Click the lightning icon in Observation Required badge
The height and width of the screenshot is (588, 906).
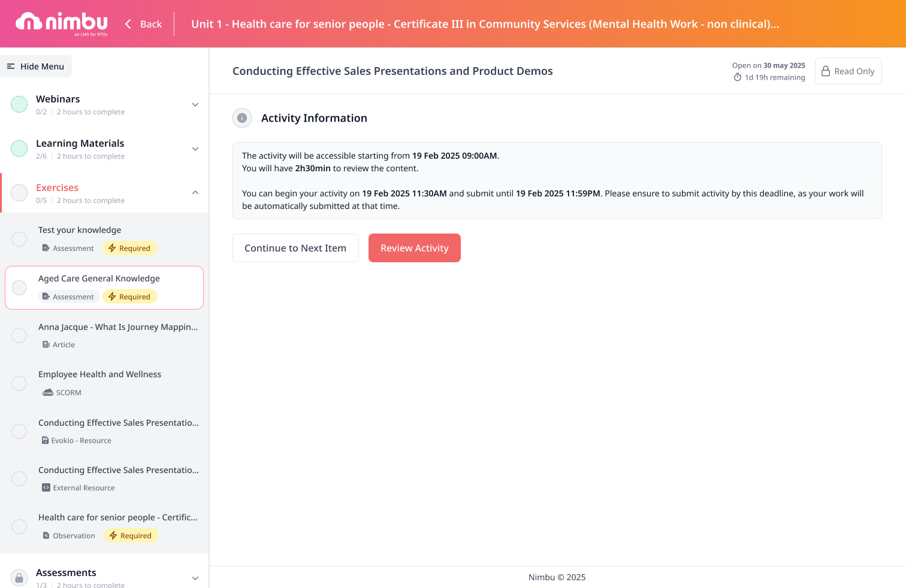(x=113, y=535)
